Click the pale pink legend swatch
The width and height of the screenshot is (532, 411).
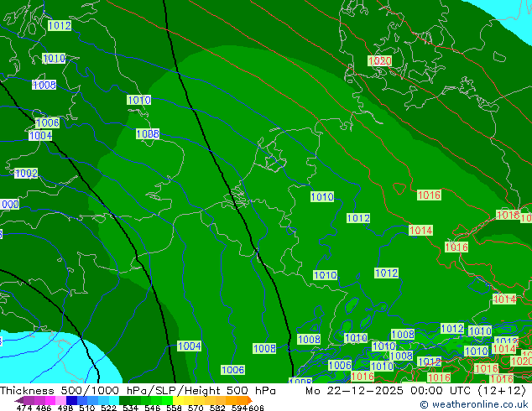60,400
